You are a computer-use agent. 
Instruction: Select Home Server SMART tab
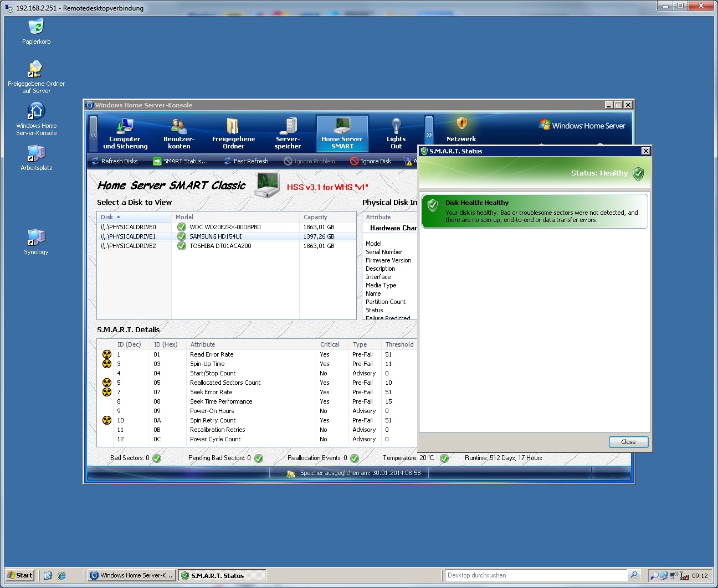click(x=342, y=133)
